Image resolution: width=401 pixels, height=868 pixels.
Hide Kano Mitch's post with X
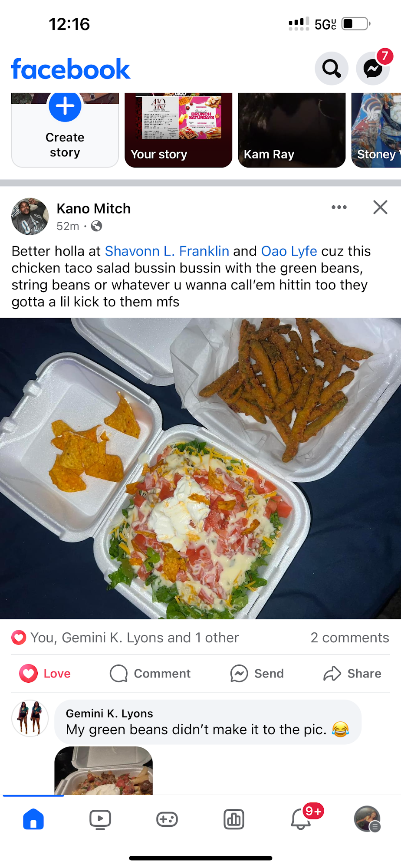(381, 207)
